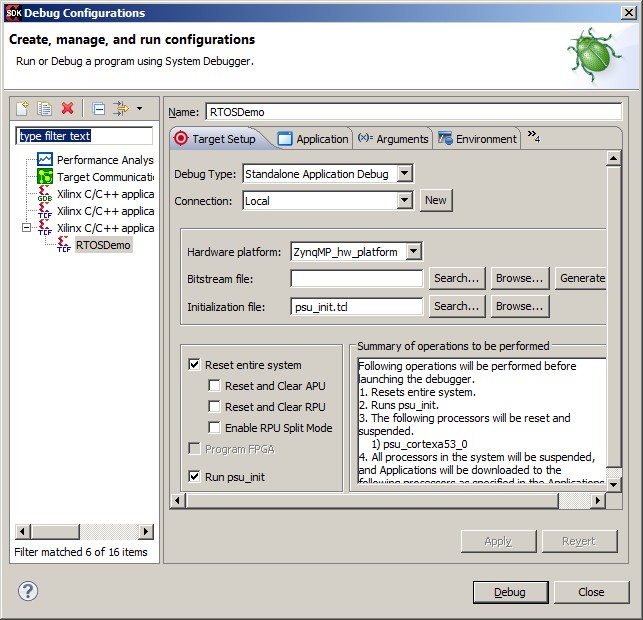Uncheck Run psu_init checkbox
This screenshot has width=643, height=620.
(x=194, y=476)
